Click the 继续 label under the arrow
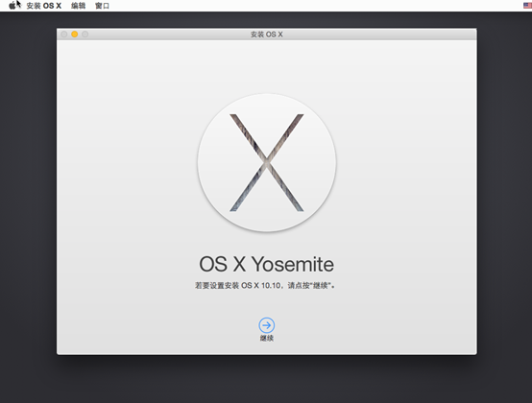The width and height of the screenshot is (532, 403). [267, 338]
